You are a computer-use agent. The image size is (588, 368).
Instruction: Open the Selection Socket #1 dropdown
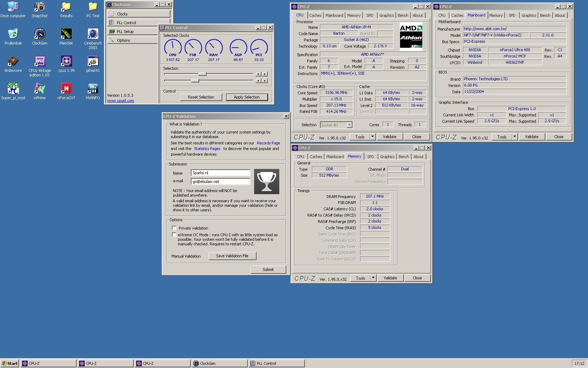336,125
